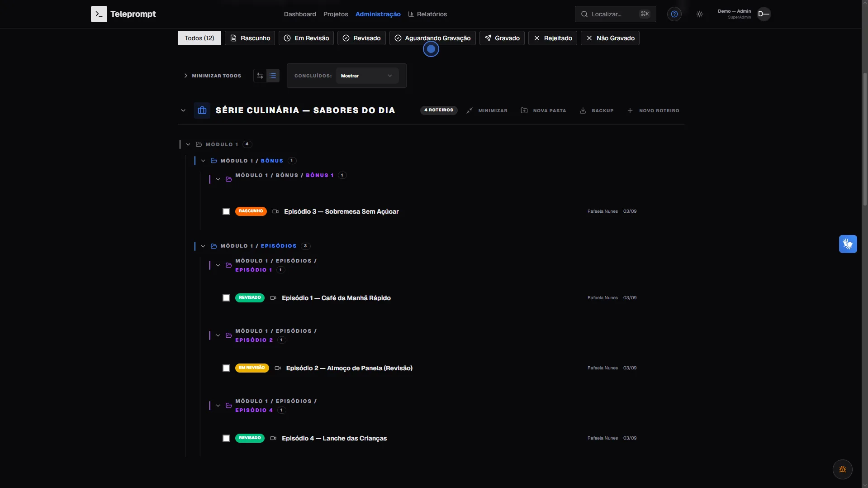Click the swap arrows view icon
868x488 pixels.
[260, 76]
